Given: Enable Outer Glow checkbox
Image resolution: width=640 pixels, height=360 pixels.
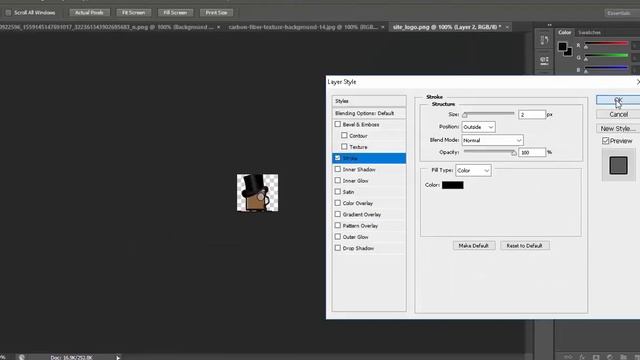Looking at the screenshot, I should pos(338,236).
